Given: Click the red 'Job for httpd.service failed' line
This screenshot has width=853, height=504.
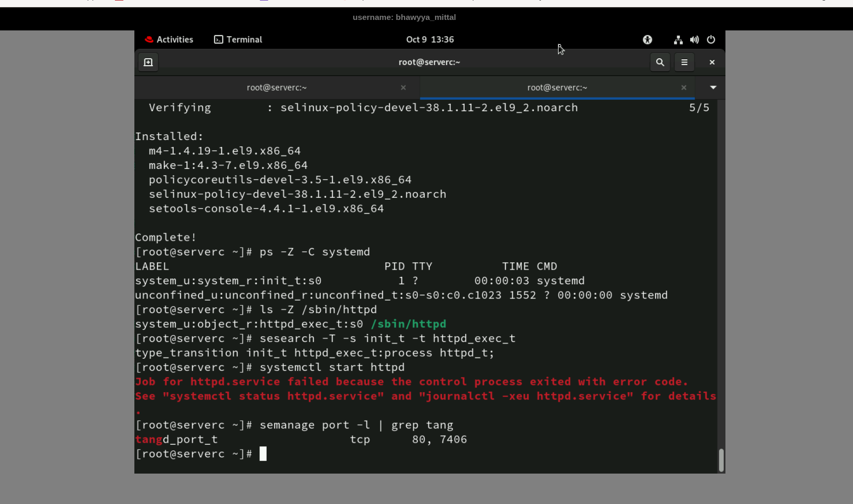Looking at the screenshot, I should 412,382.
